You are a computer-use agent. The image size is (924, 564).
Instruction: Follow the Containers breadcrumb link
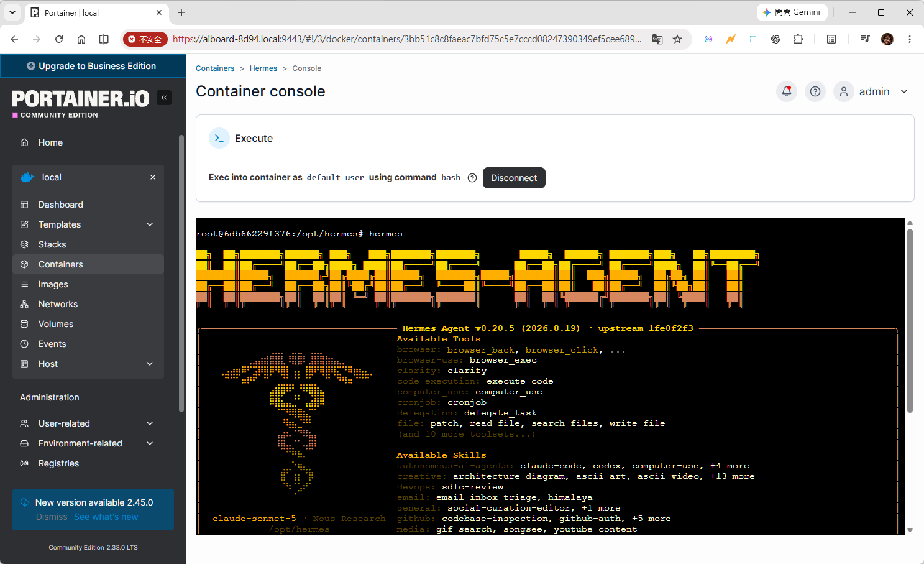(x=215, y=68)
